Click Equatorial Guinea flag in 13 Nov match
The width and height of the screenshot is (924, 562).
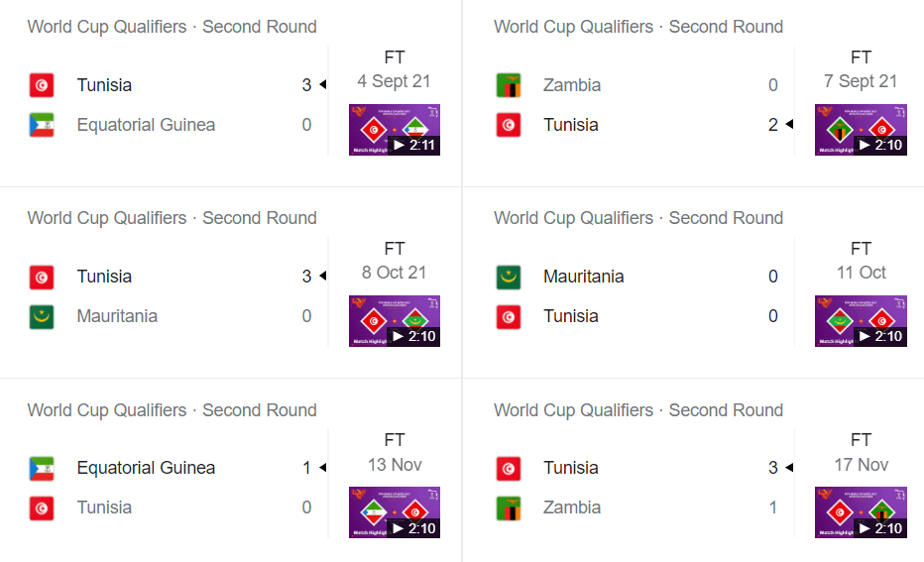pos(42,468)
